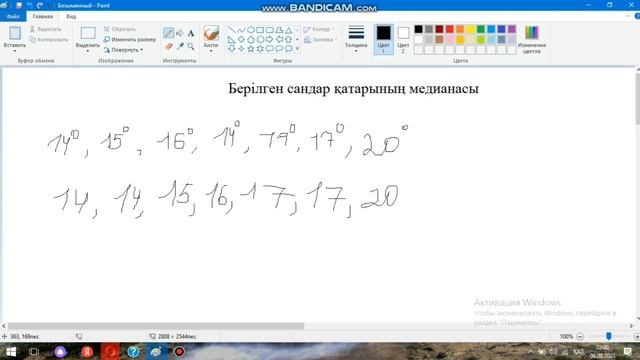Screen dimensions: 640x360
Task: Click the Help question mark icon
Action: pyautogui.click(x=637, y=16)
